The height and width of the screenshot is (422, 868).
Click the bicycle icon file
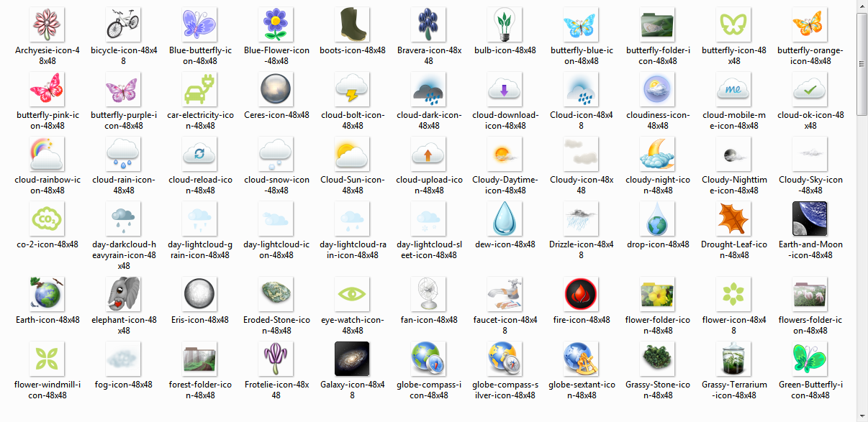(x=124, y=25)
